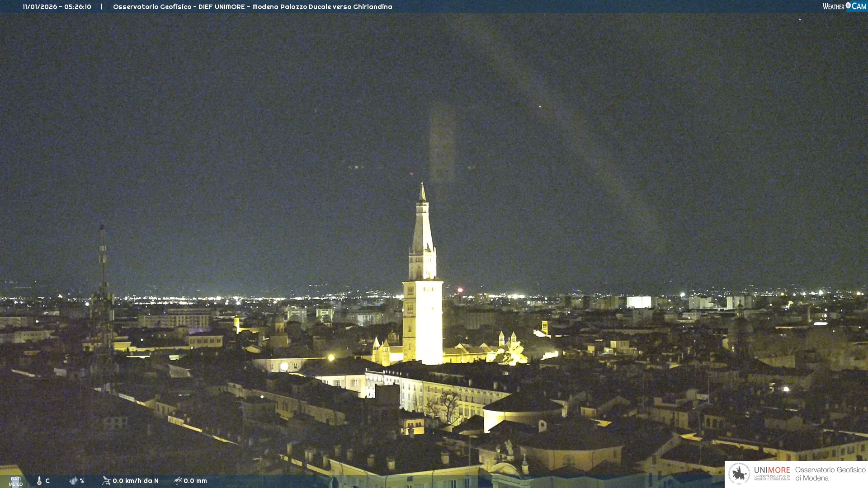Click the round street lamp glowing on rooftop
This screenshot has width=868, height=488.
click(x=284, y=366)
